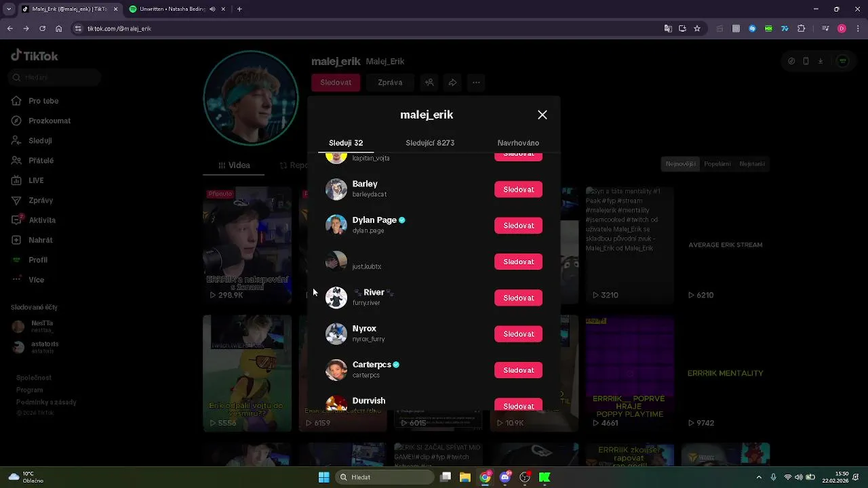Open a new browser tab
868x488 pixels.
pyautogui.click(x=239, y=9)
